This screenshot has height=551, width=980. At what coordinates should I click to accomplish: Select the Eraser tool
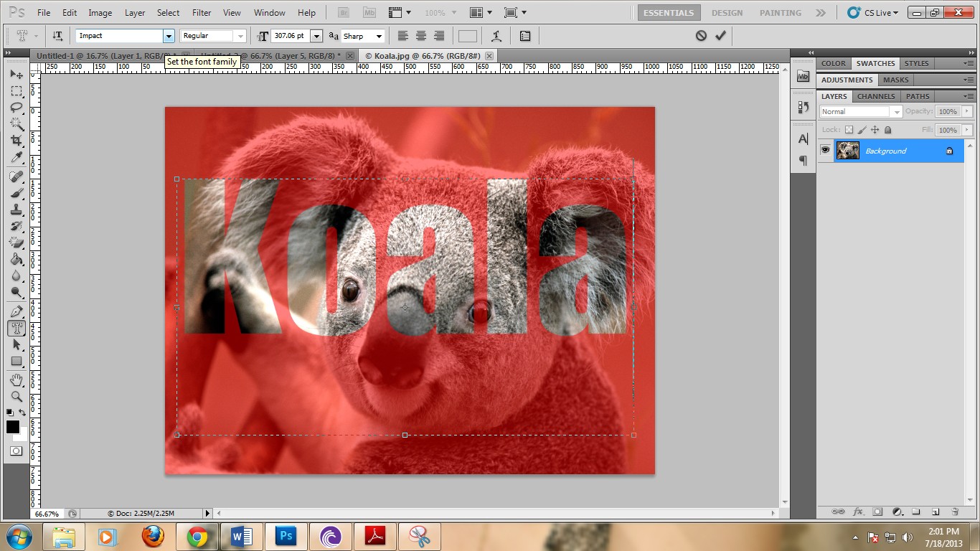tap(17, 242)
